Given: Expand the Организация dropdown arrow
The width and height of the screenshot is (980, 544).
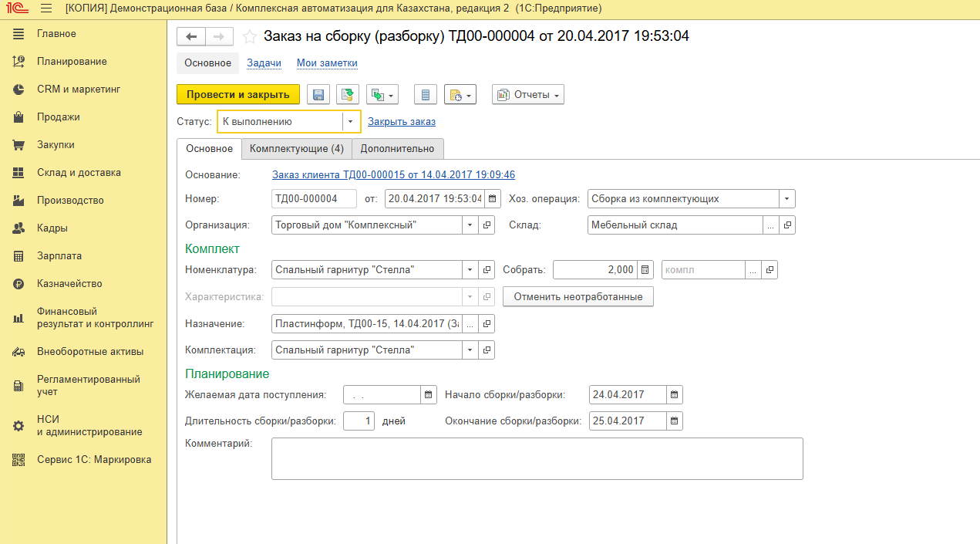Looking at the screenshot, I should click(470, 225).
